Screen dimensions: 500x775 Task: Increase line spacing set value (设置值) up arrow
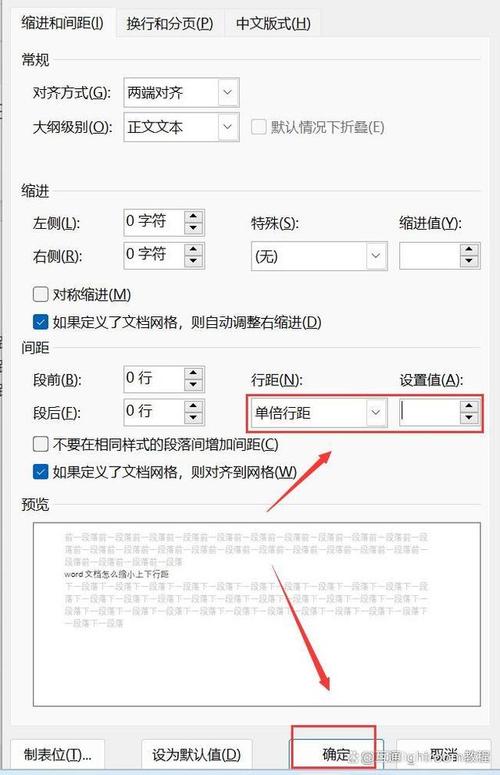(469, 406)
